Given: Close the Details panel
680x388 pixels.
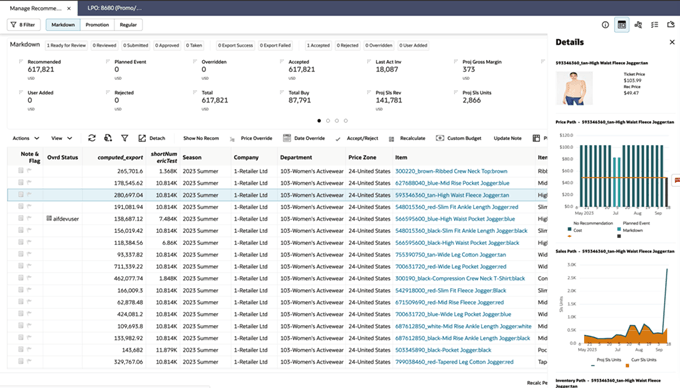Looking at the screenshot, I should pyautogui.click(x=672, y=42).
